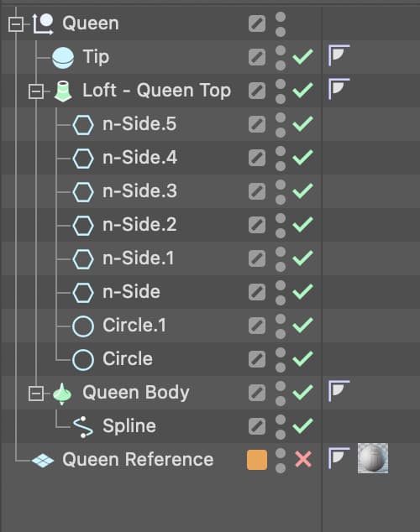The width and height of the screenshot is (420, 532).
Task: Click the Queen Reference plane icon
Action: coord(43,461)
